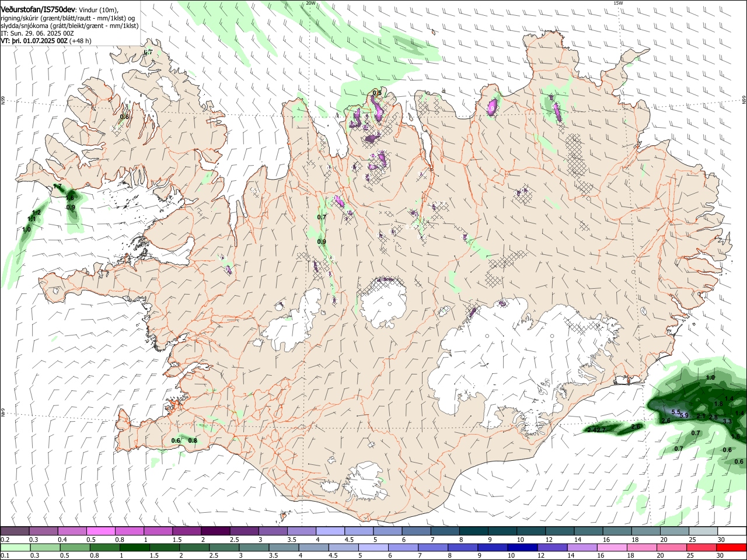Click the '(+48 h)' forecast offset text
The width and height of the screenshot is (747, 560).
coord(80,41)
